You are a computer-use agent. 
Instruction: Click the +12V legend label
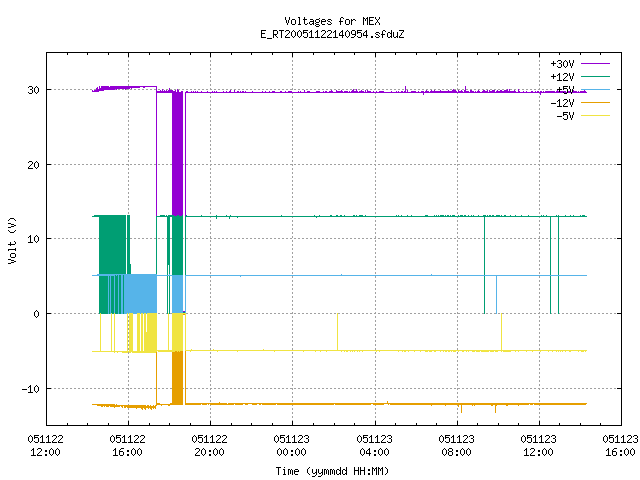(562, 77)
